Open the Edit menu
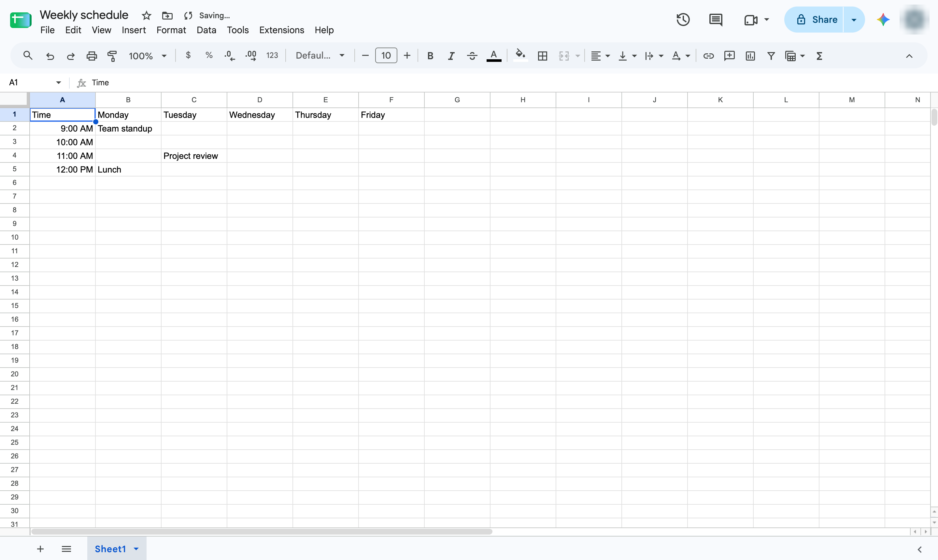Viewport: 938px width, 560px height. pos(73,30)
